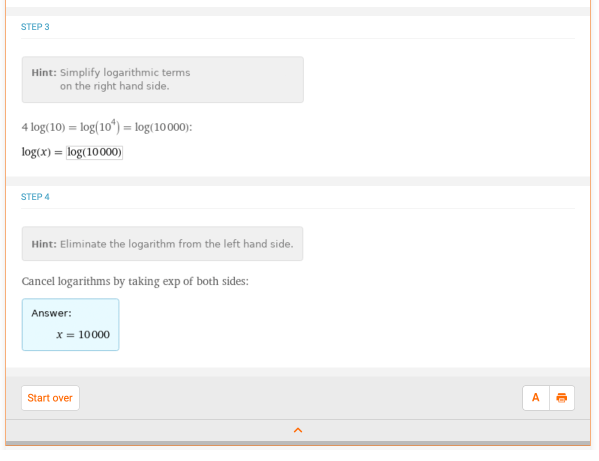Click the bold Hint label in Step 4
This screenshot has height=461, width=599.
pos(44,244)
